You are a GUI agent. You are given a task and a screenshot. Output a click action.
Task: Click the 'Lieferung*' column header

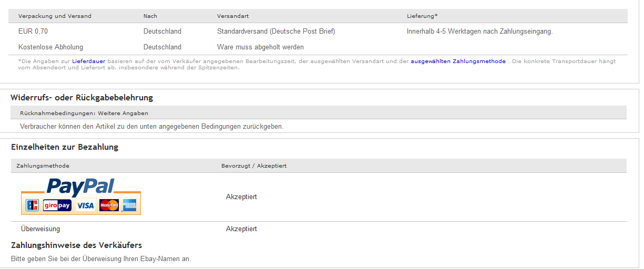pos(422,16)
